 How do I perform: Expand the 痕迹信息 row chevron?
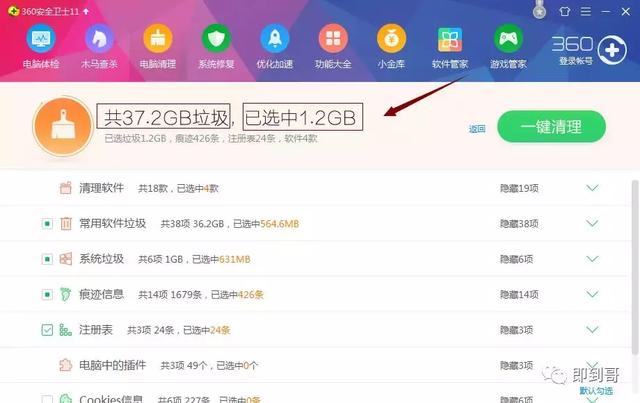coord(592,294)
